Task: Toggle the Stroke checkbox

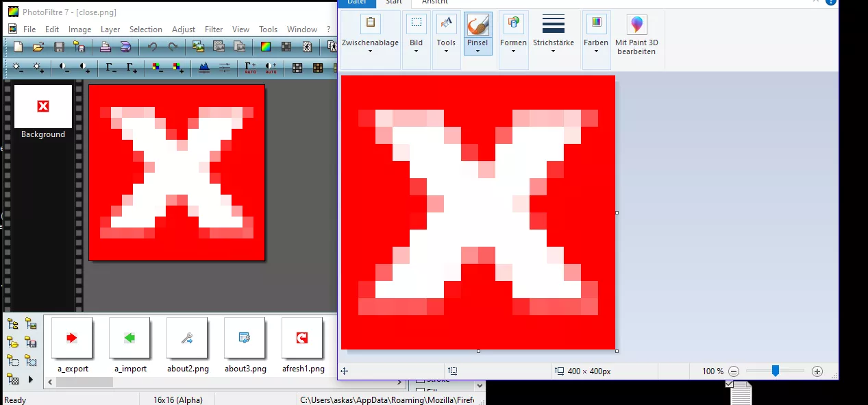Action: coord(421,380)
